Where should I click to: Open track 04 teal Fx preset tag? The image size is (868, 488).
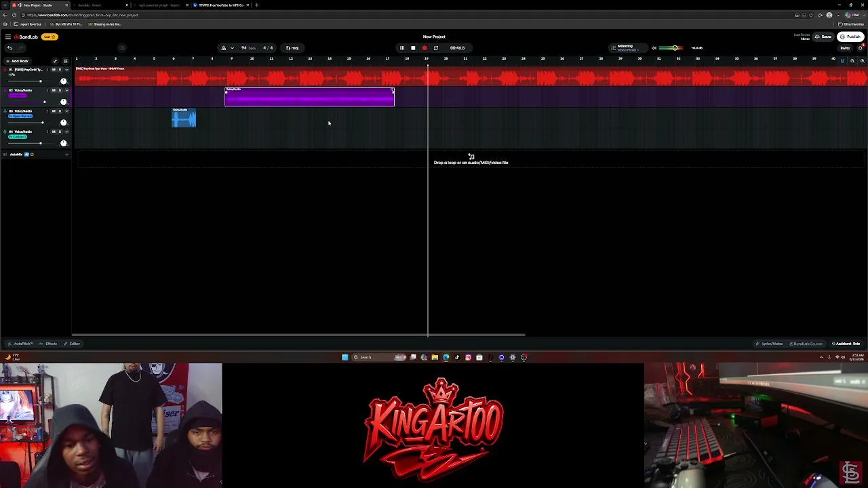click(18, 137)
